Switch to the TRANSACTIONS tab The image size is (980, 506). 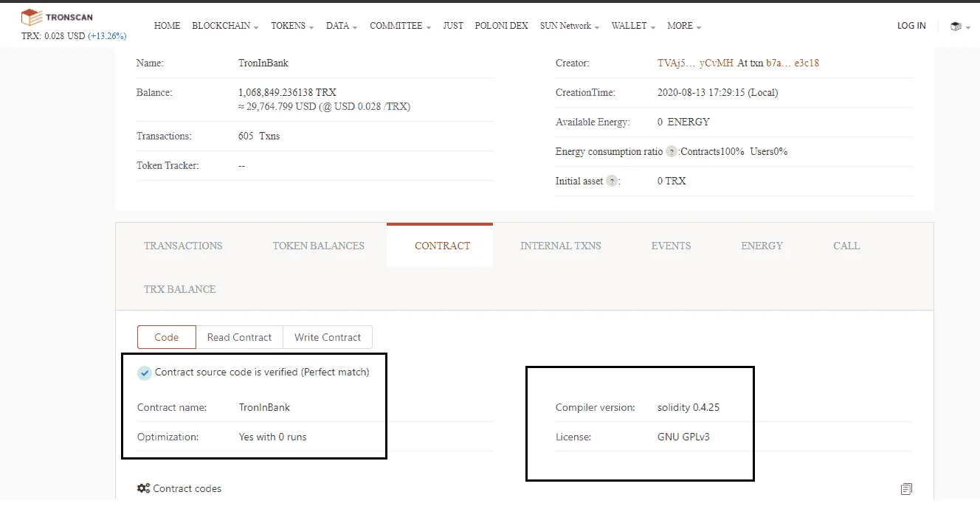tap(183, 246)
